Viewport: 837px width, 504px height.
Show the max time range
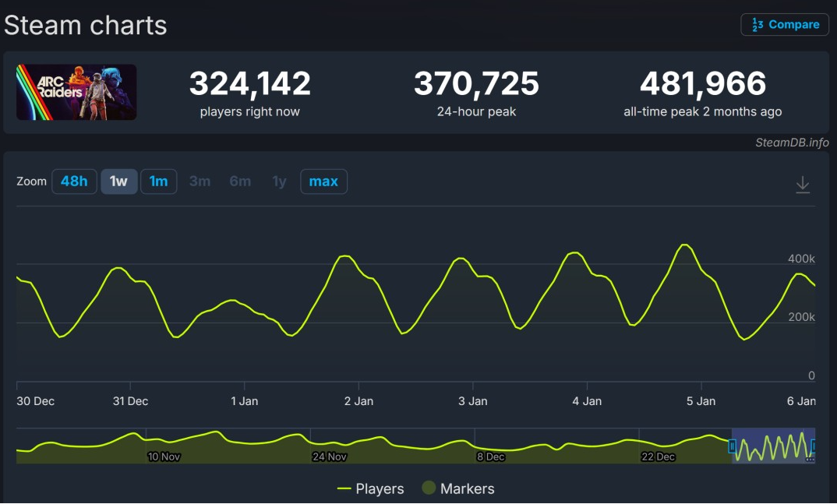pyautogui.click(x=323, y=182)
